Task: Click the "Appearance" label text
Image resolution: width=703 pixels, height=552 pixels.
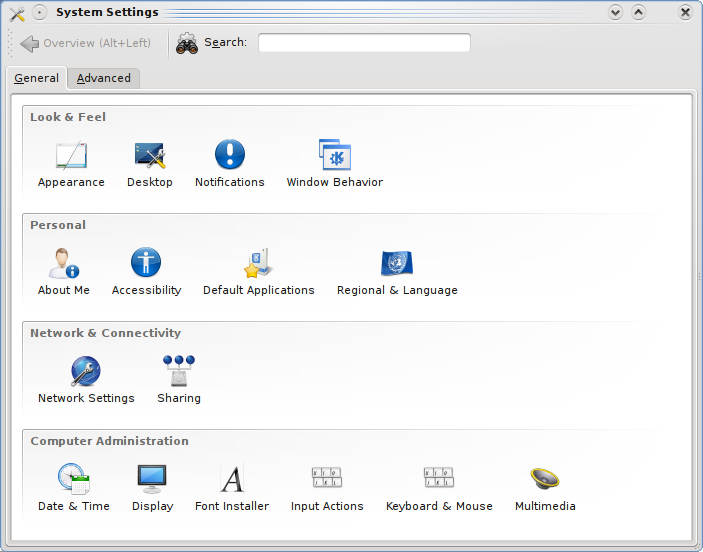Action: [x=71, y=183]
